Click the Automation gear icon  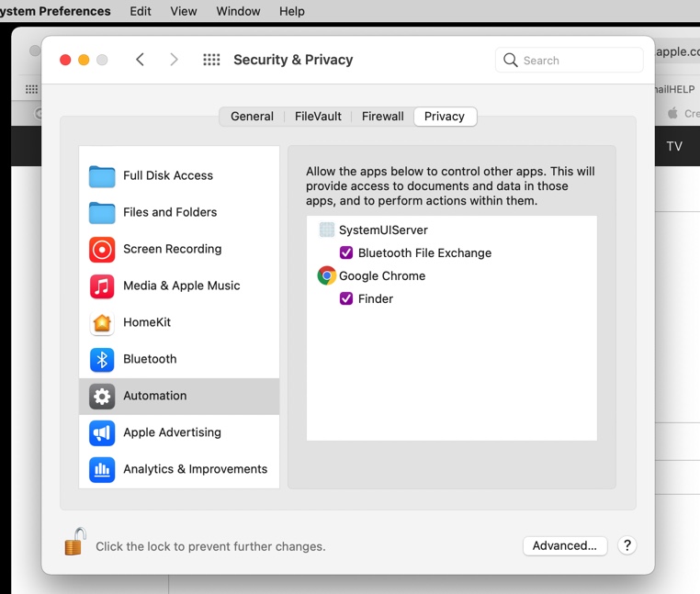(x=102, y=397)
